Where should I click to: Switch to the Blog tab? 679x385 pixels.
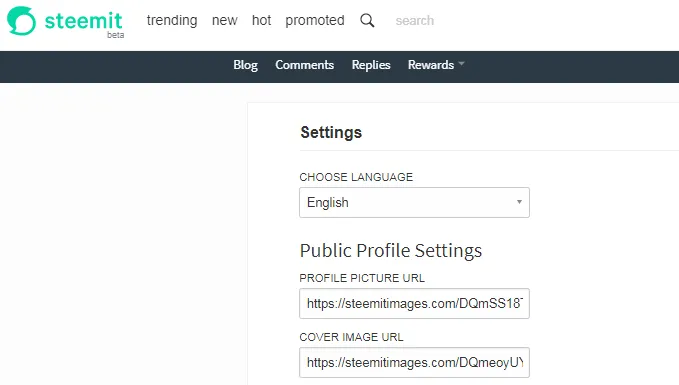pyautogui.click(x=246, y=65)
